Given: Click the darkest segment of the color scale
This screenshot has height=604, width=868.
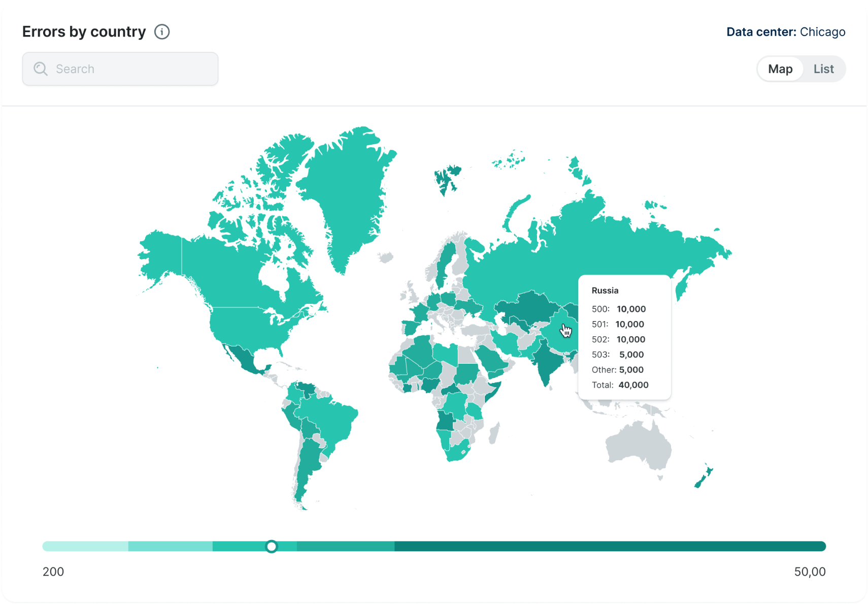Looking at the screenshot, I should (x=609, y=546).
